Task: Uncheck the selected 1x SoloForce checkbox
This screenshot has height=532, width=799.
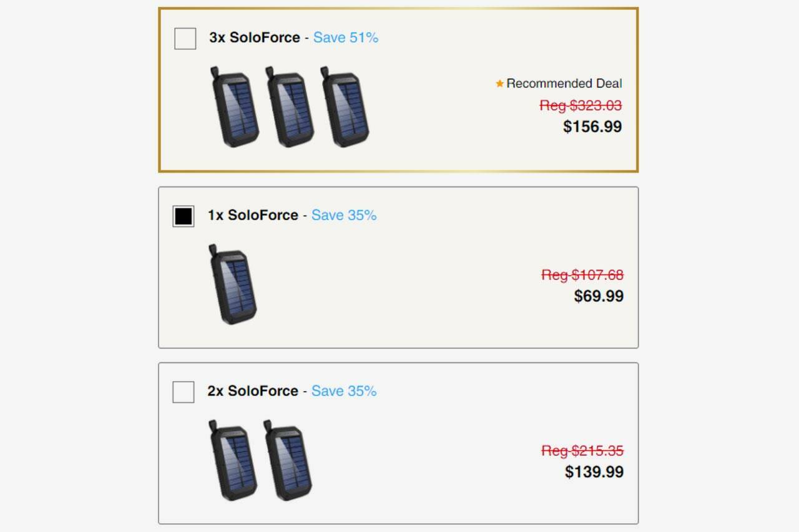Action: pos(184,216)
